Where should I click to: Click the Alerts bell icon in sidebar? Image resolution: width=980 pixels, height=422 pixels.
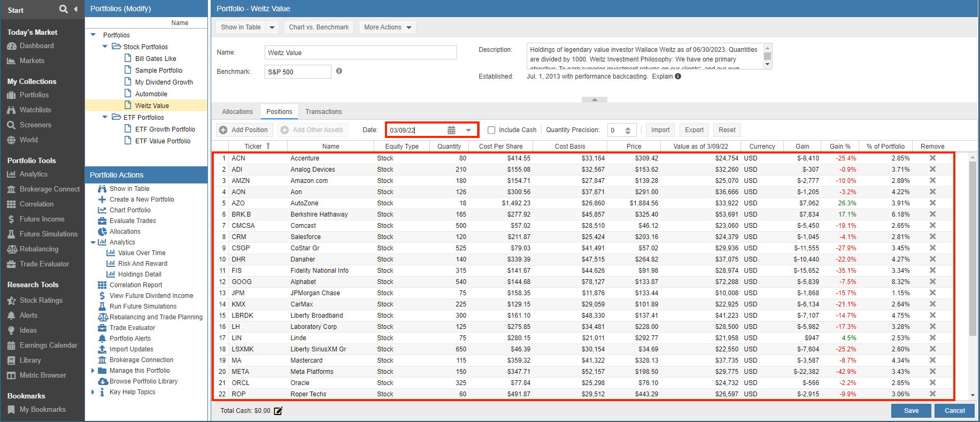(x=12, y=316)
